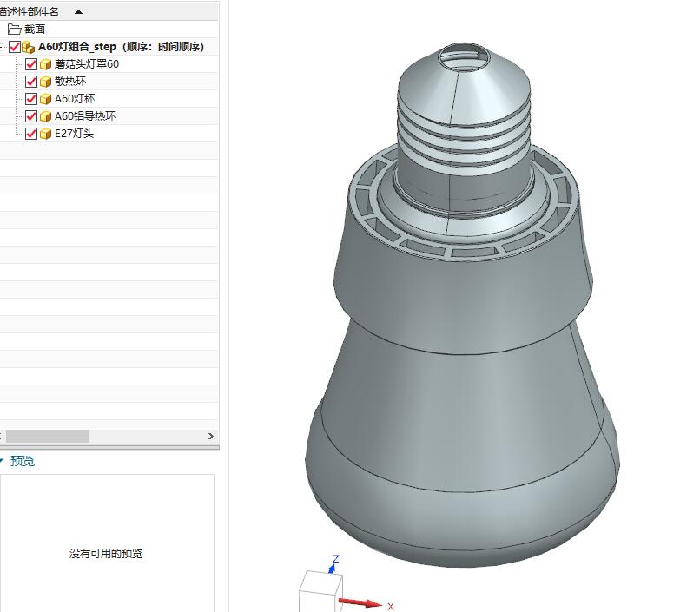The width and height of the screenshot is (700, 612).
Task: Select the 截面 tree row text
Action: [x=35, y=30]
